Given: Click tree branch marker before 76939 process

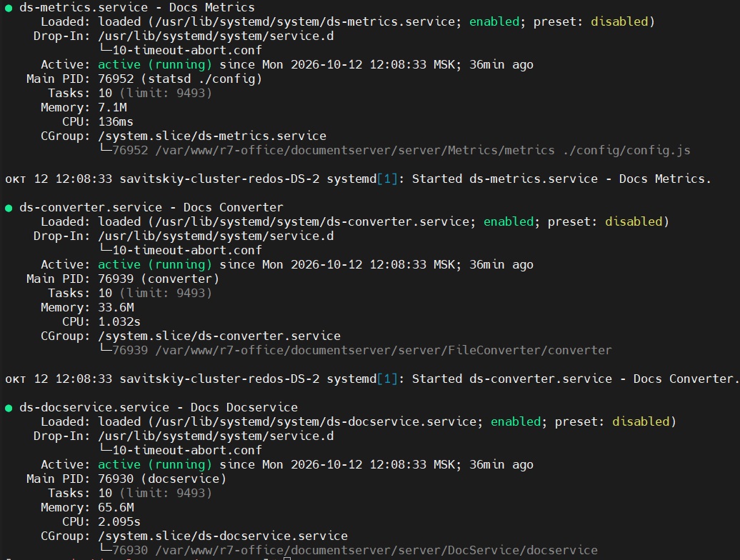Looking at the screenshot, I should point(105,349).
